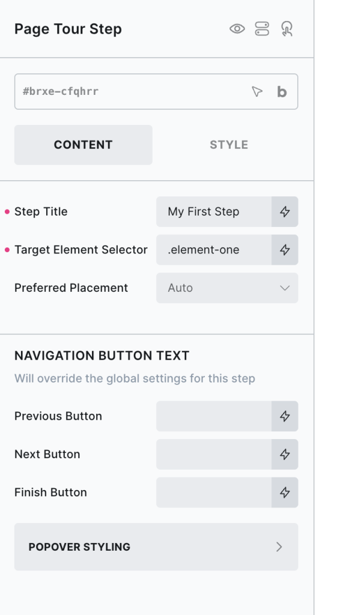
Task: Click the Step Title text field
Action: [214, 211]
